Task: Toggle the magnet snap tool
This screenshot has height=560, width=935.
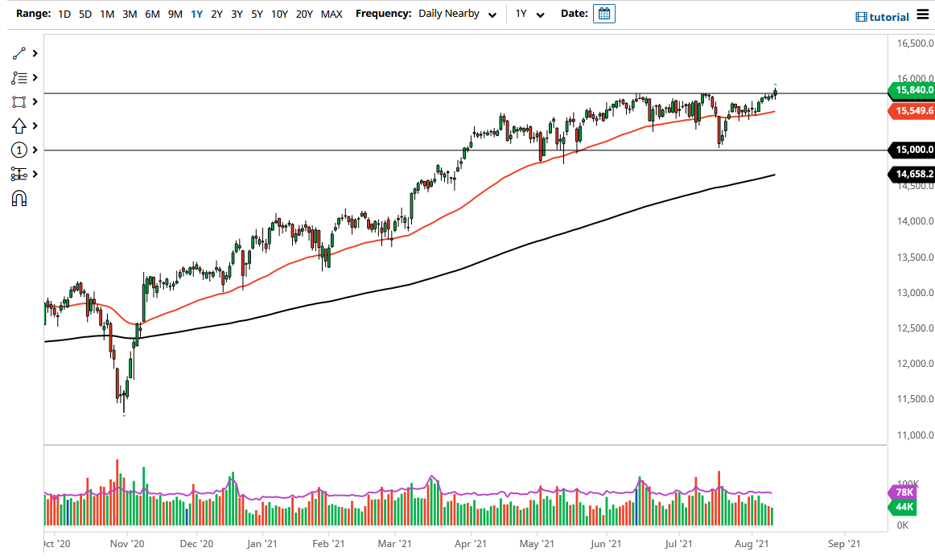Action: pos(18,198)
